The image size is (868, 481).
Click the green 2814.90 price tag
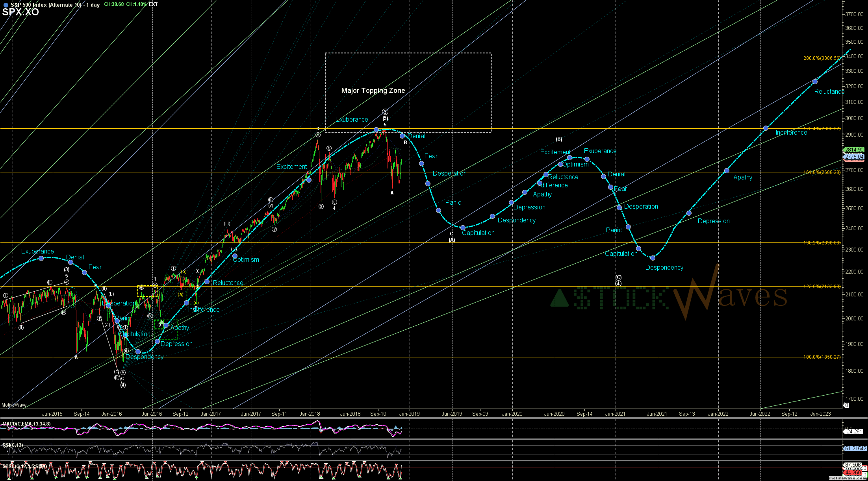coord(853,150)
